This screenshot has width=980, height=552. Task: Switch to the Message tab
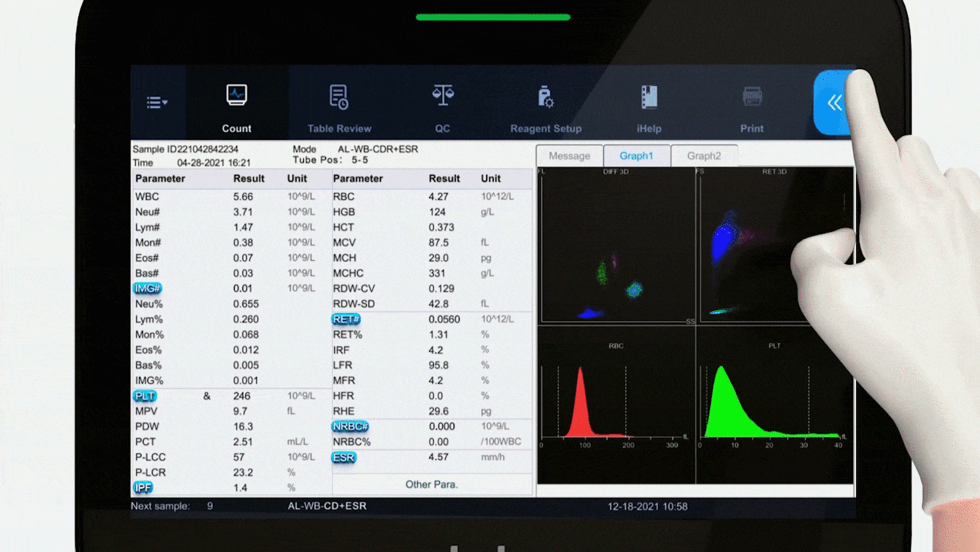pos(569,156)
